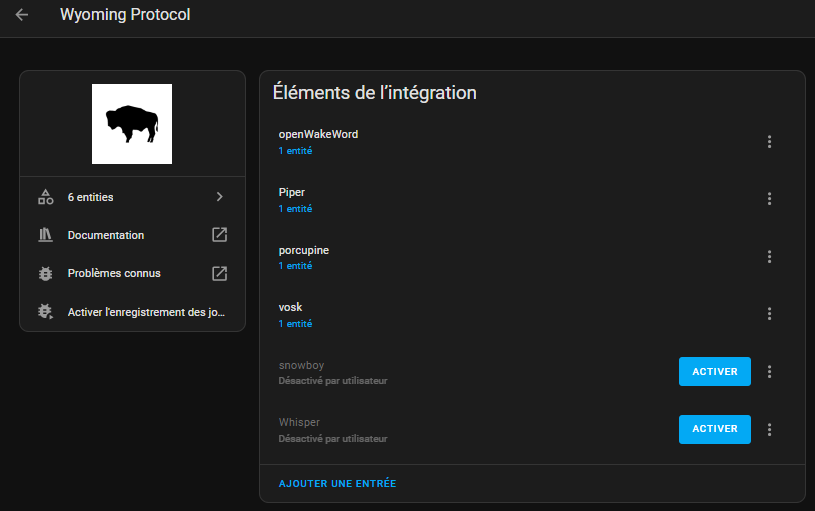The image size is (815, 511).
Task: Go back using the arrow icon
Action: tap(22, 15)
